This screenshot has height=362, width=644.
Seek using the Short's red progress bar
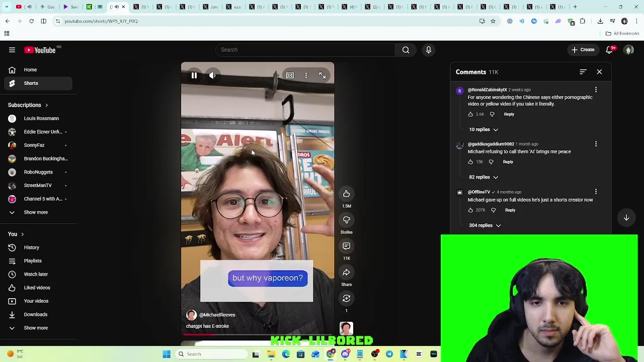(257, 334)
